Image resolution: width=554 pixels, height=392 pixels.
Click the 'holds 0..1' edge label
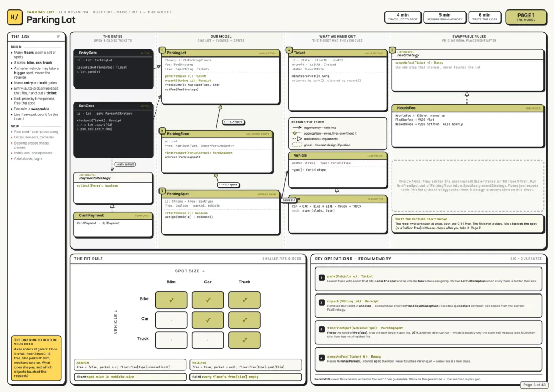[x=289, y=200]
